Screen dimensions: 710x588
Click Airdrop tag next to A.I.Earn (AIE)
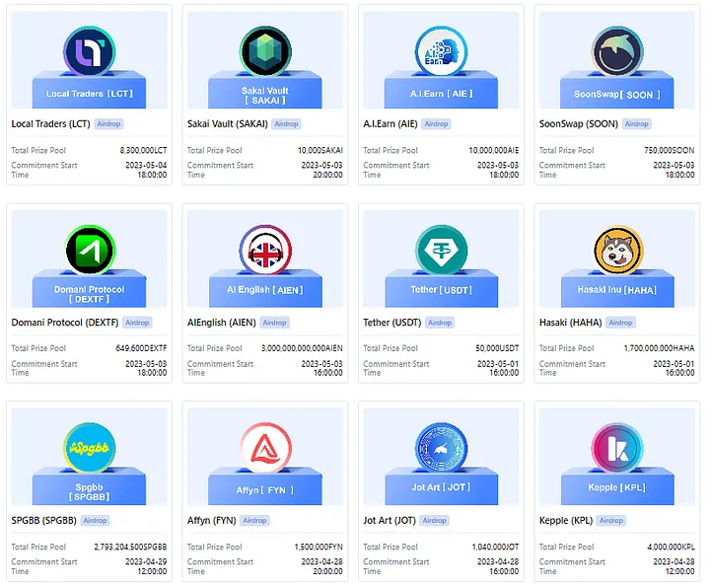pyautogui.click(x=436, y=123)
